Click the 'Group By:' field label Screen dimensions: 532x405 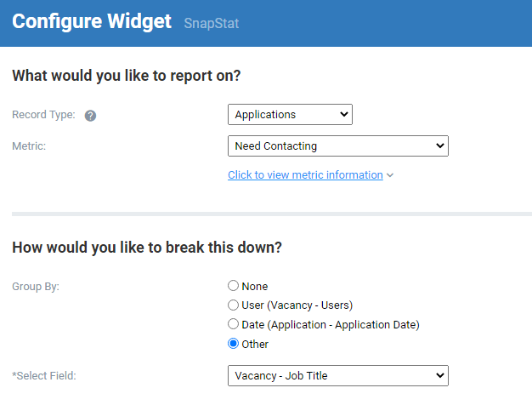pyautogui.click(x=36, y=287)
